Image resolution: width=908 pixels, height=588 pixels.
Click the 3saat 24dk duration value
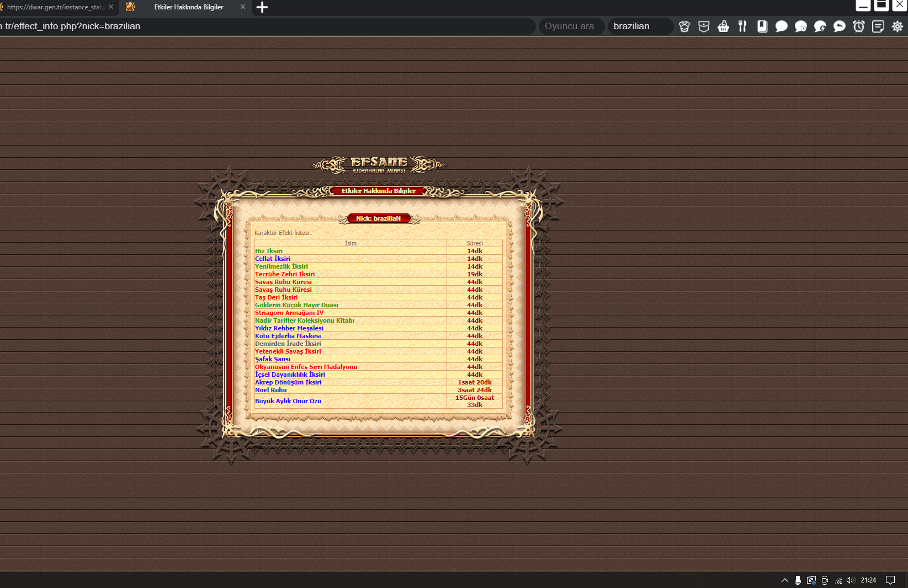coord(475,390)
